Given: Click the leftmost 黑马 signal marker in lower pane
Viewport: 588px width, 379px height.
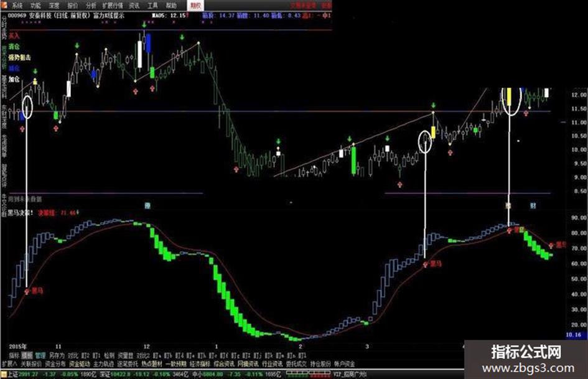Looking at the screenshot, I should 34,291.
